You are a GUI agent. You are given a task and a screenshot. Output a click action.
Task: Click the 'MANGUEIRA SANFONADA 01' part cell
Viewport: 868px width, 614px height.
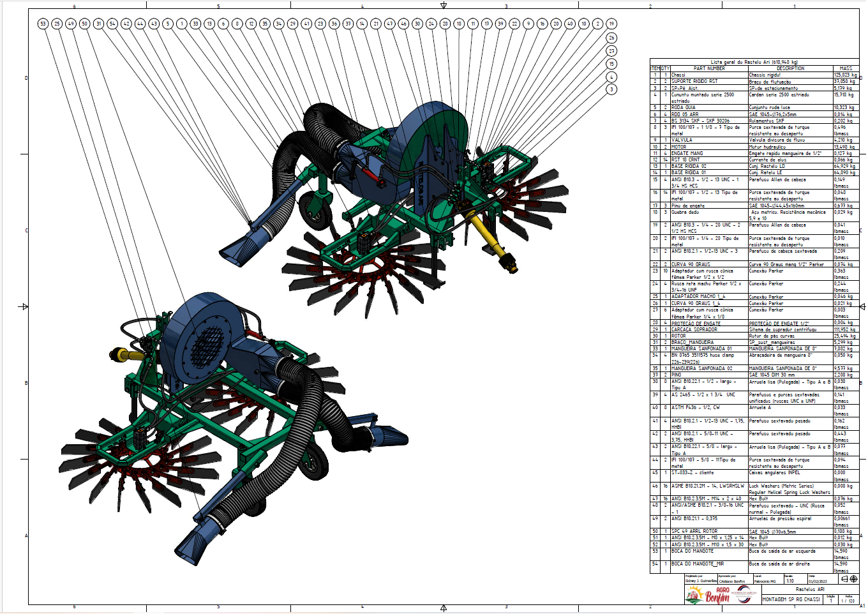click(709, 348)
